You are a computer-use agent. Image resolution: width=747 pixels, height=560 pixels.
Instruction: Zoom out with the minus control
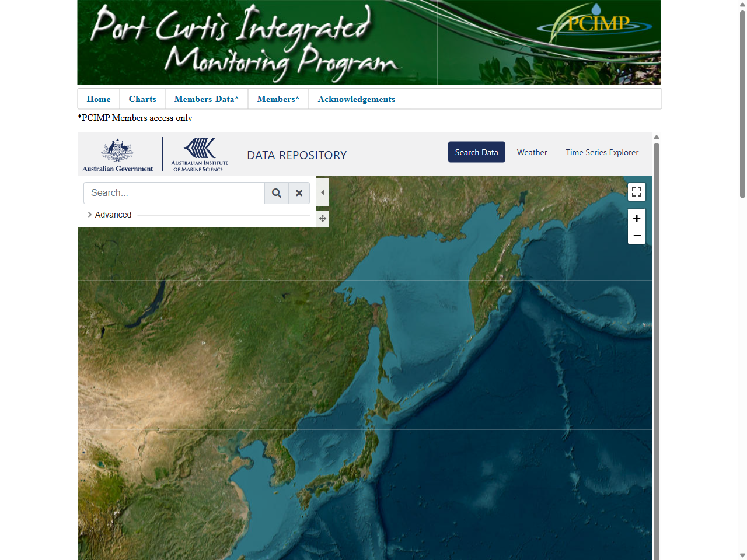636,236
